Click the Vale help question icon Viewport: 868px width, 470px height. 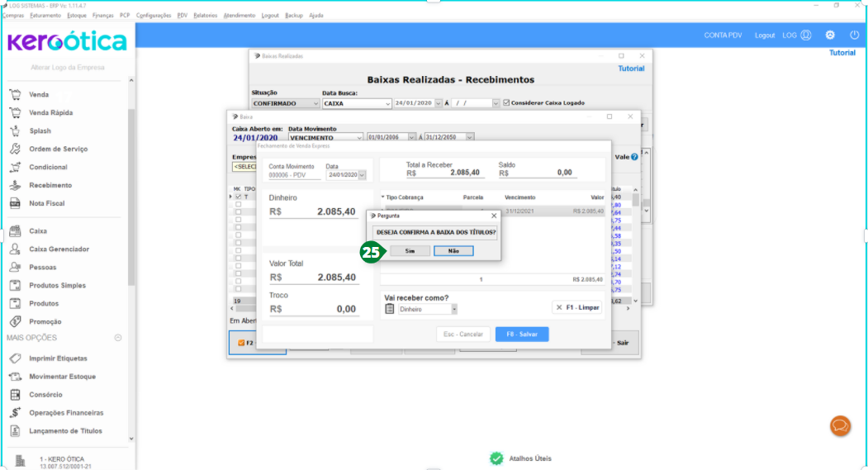click(634, 157)
